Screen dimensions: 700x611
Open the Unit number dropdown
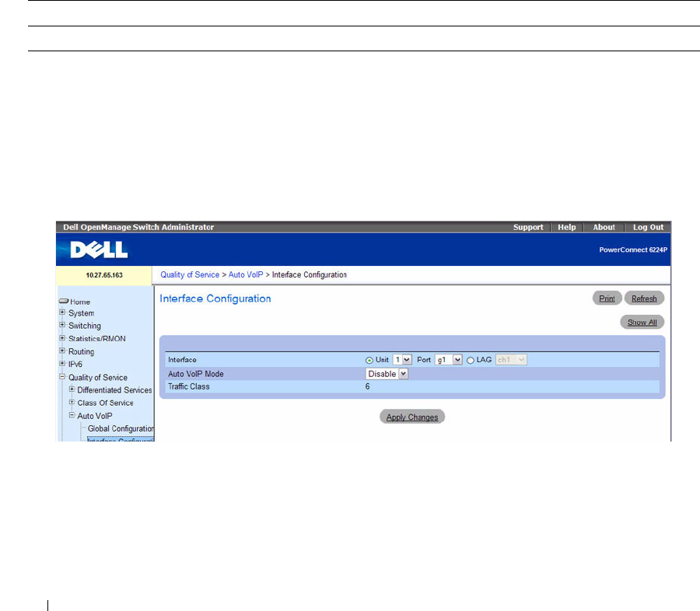(402, 360)
